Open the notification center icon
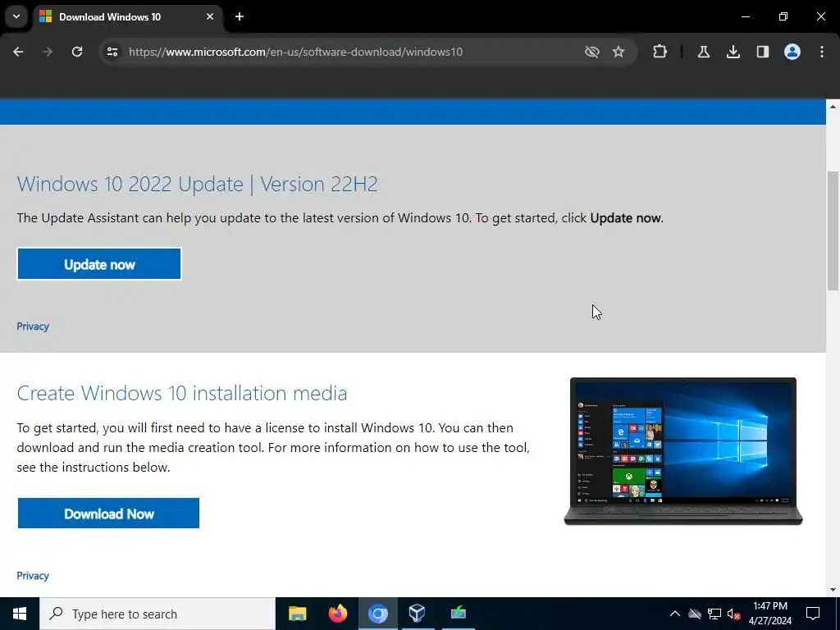 coord(813,614)
